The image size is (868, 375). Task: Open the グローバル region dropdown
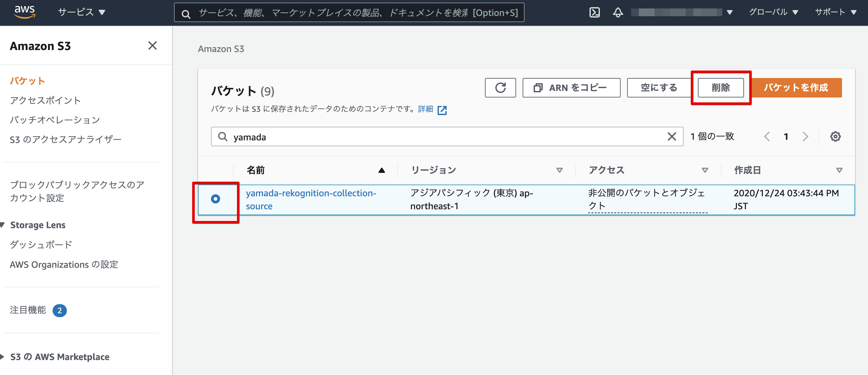pyautogui.click(x=773, y=12)
